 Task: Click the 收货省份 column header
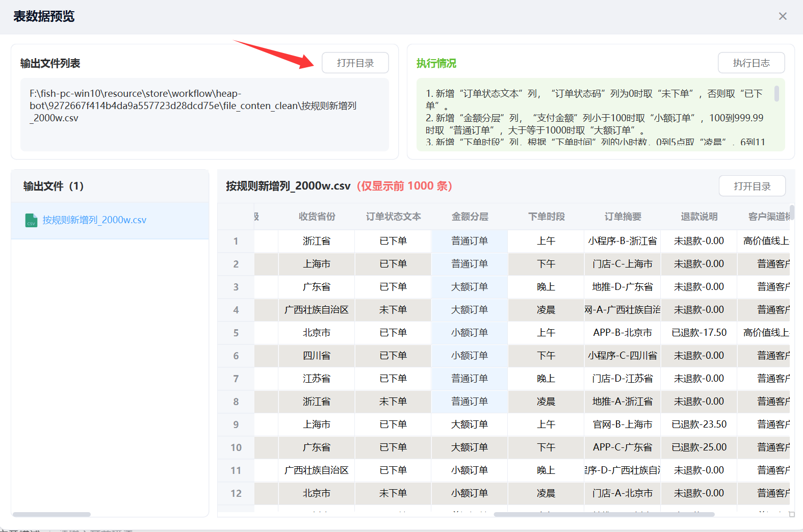coord(317,217)
